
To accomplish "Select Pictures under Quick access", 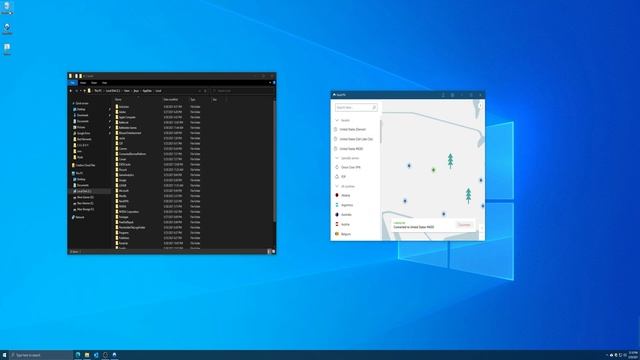I will [x=81, y=127].
